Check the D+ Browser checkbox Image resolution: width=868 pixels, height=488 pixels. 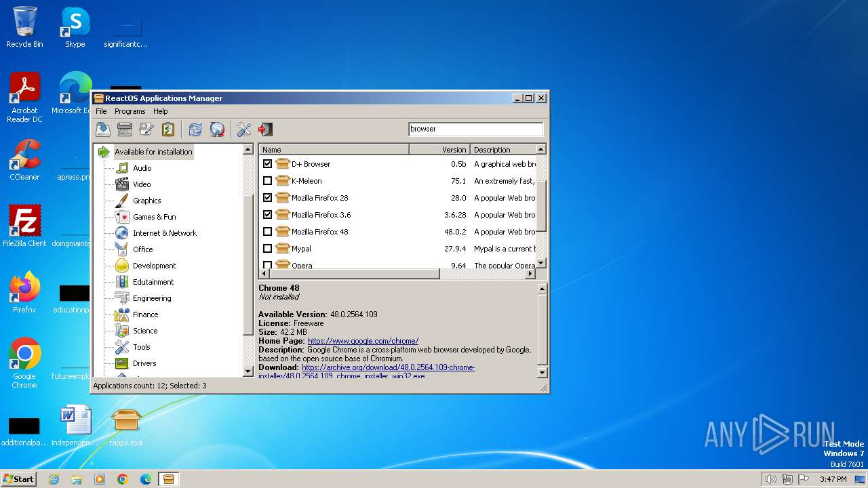tap(267, 164)
